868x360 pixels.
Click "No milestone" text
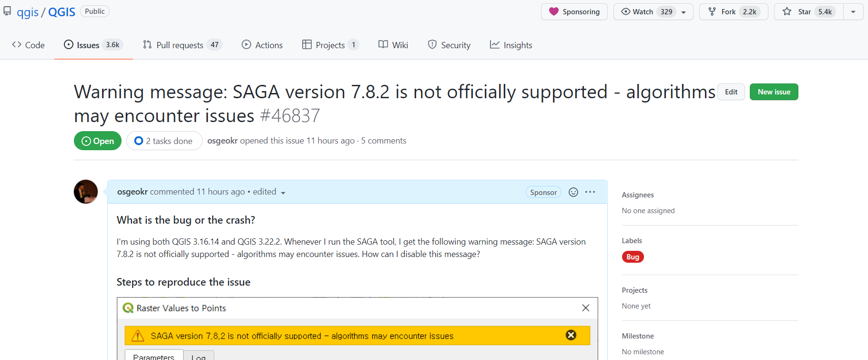(x=643, y=351)
